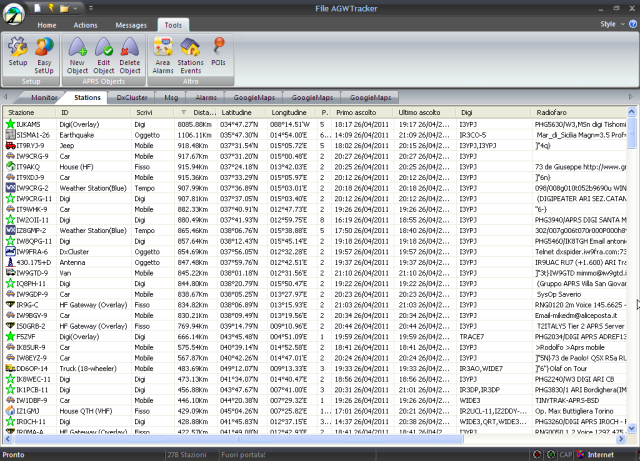Screen dimensions: 640x461
Task: Open the folder icon dropdown arrow
Action: [x=76, y=8]
